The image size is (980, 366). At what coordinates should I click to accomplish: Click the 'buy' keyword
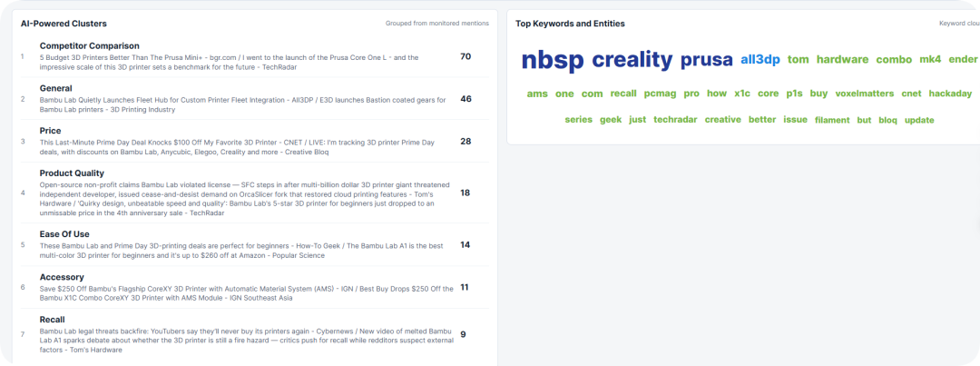coord(818,94)
